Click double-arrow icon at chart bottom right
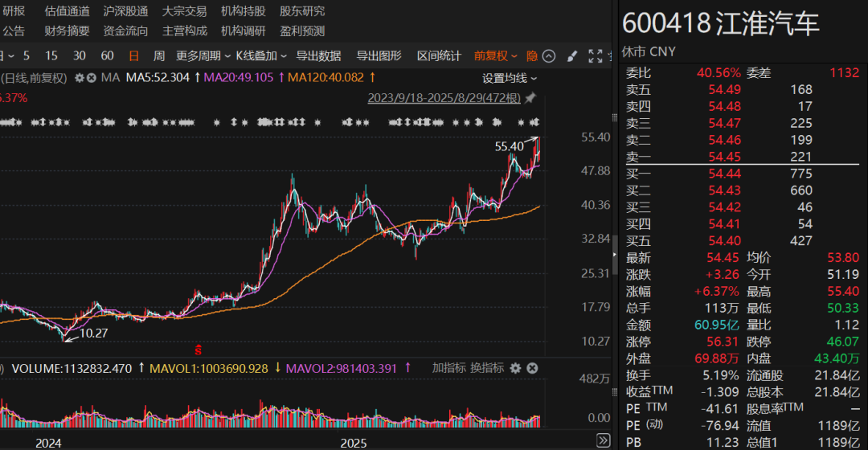Image resolution: width=868 pixels, height=450 pixels. [x=603, y=440]
